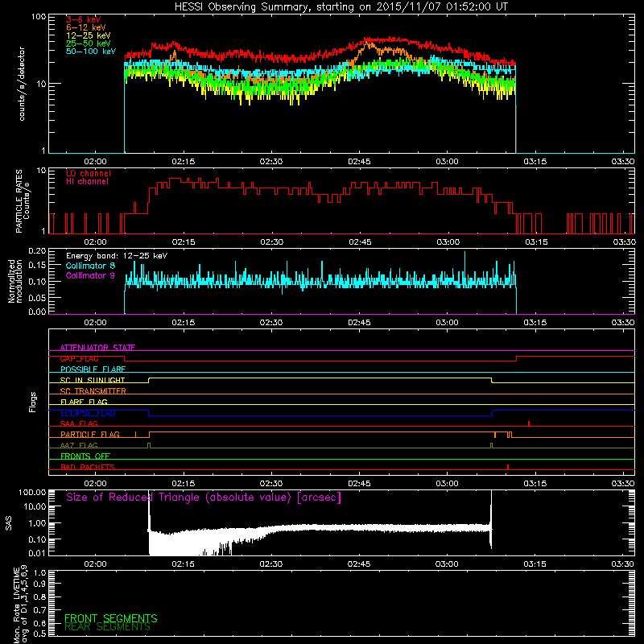Click the 100 y-axis value on count-rate plot
This screenshot has width=644, height=644.
tap(39, 17)
